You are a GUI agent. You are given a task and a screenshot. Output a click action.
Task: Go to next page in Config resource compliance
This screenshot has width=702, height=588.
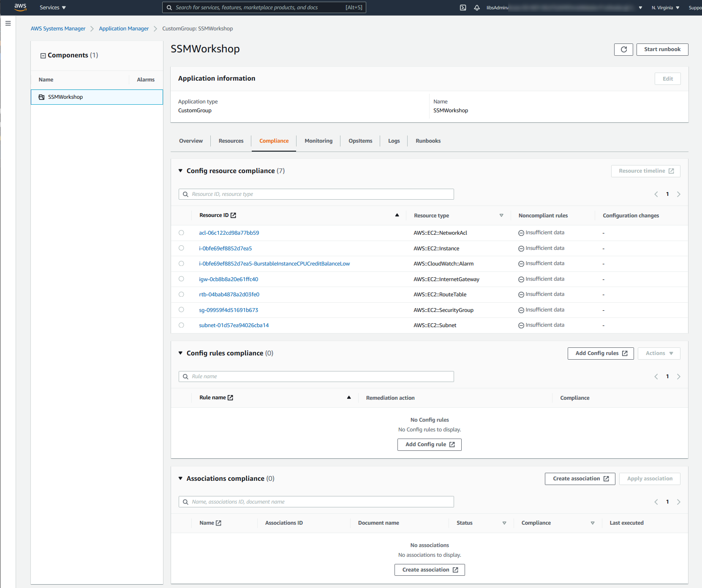pyautogui.click(x=679, y=194)
